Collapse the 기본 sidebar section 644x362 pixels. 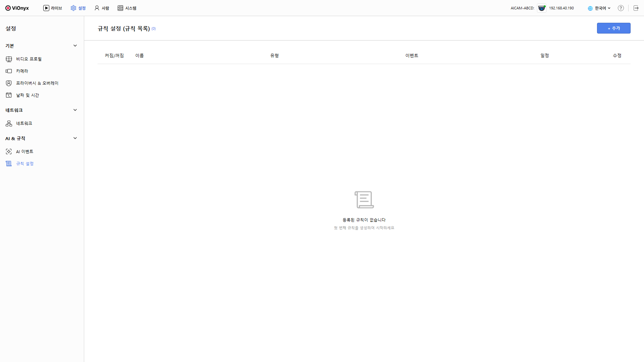pyautogui.click(x=75, y=46)
